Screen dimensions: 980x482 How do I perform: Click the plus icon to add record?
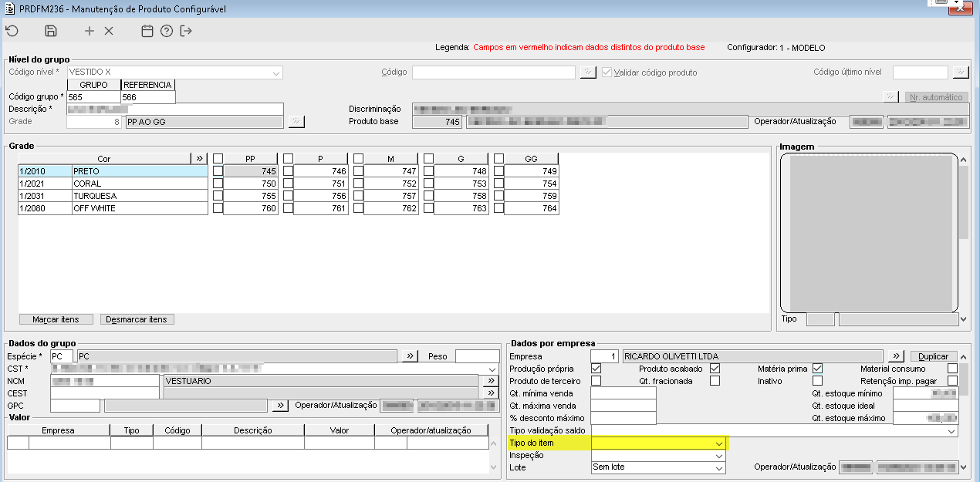[90, 31]
